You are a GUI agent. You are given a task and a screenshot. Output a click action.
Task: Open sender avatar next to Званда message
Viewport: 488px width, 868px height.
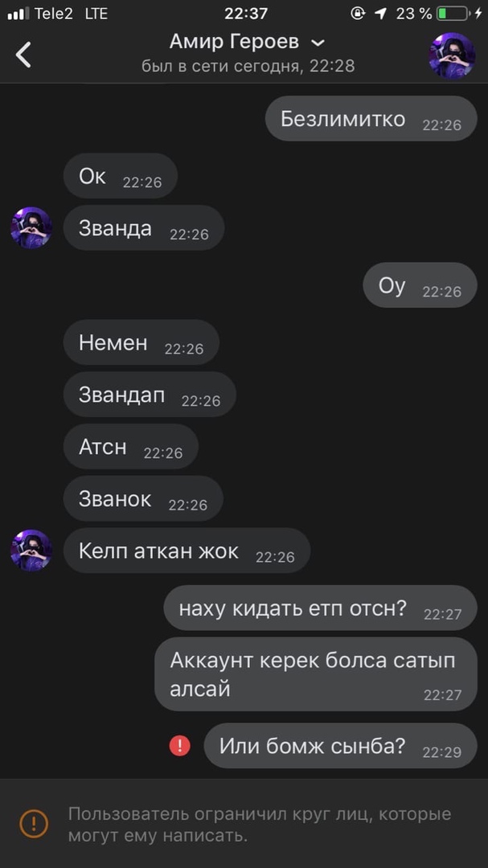tap(31, 227)
